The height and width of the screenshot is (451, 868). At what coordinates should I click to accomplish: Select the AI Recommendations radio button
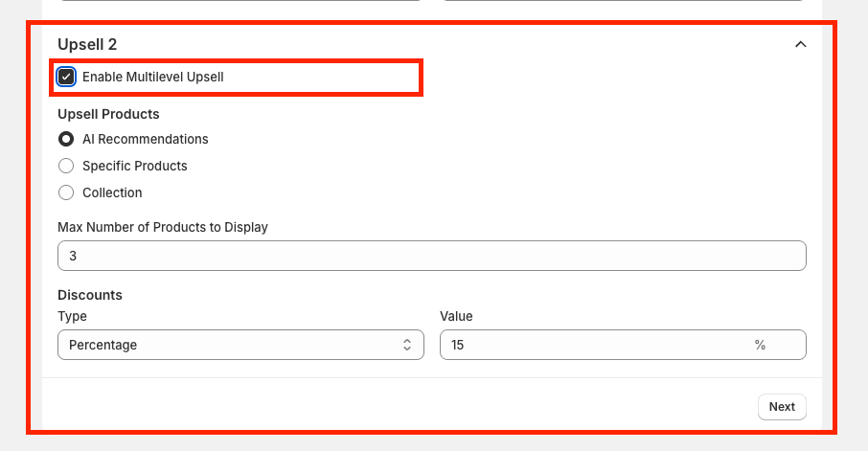[66, 139]
